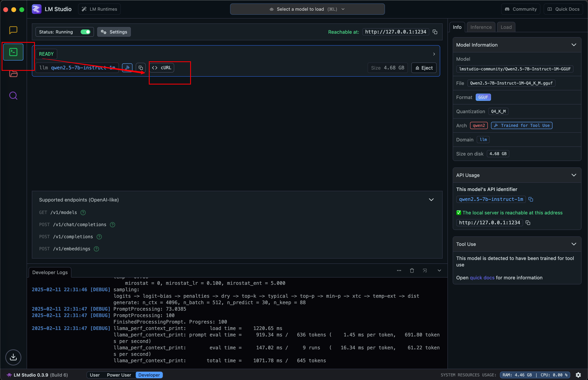This screenshot has height=380, width=588.
Task: Show help for POST /v1/embeddings endpoint
Action: tap(96, 249)
